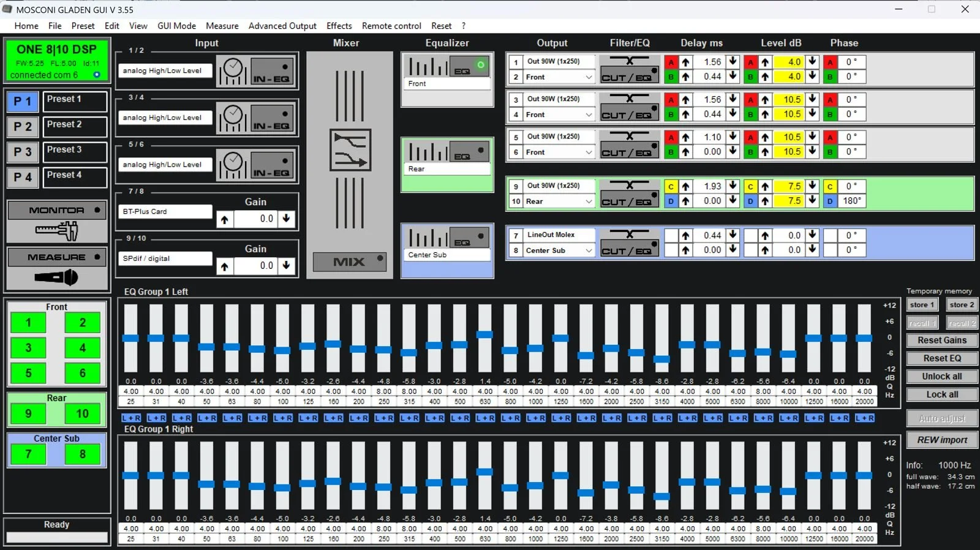Open the GUI Mode menu
Screen dimensions: 980x550
176,26
